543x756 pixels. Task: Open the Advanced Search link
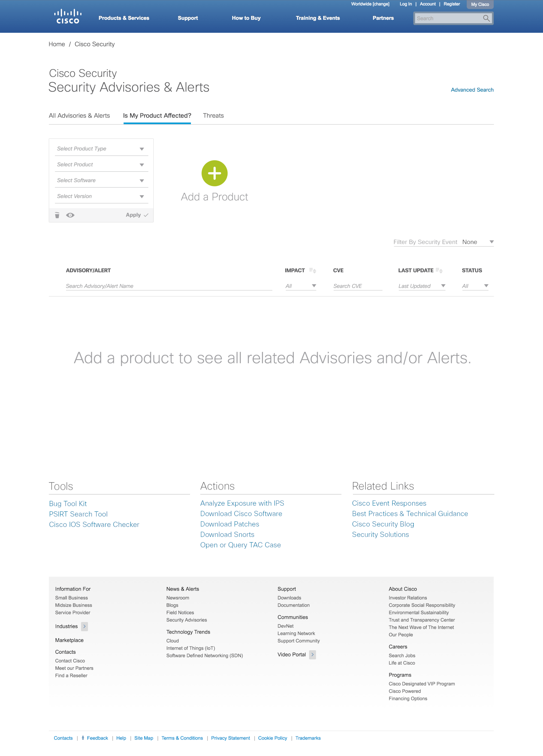click(x=472, y=90)
